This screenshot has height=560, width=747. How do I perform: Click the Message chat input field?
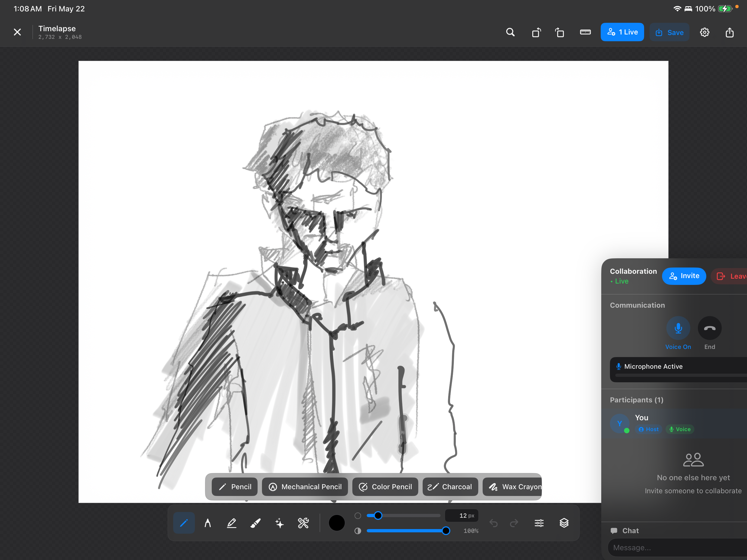678,548
